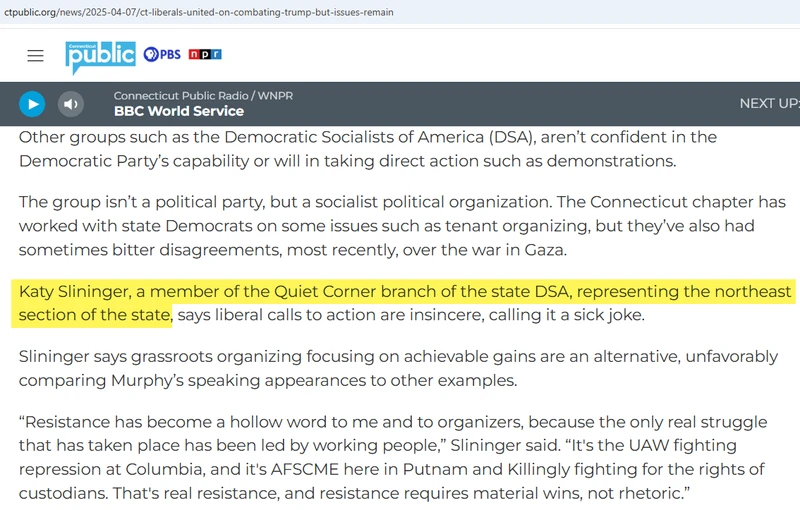
Task: Play the live radio stream
Action: tap(32, 103)
